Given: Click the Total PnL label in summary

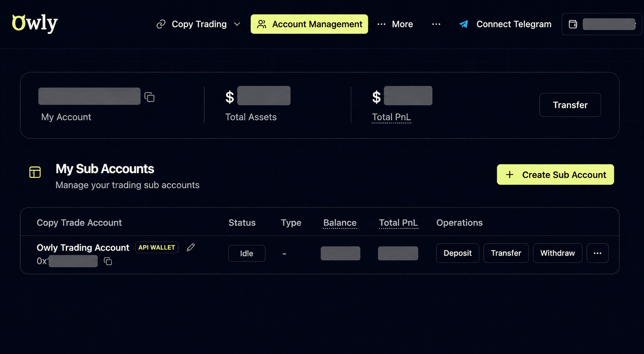Looking at the screenshot, I should (391, 117).
